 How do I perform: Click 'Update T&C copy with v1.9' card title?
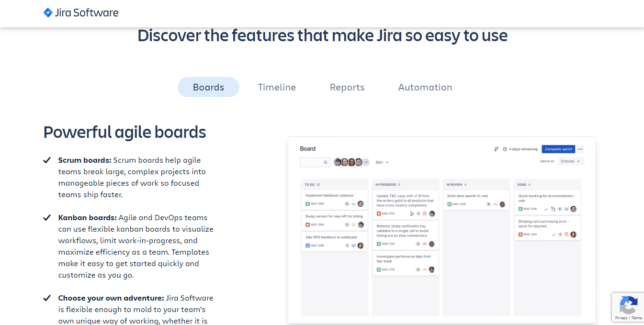tap(405, 201)
